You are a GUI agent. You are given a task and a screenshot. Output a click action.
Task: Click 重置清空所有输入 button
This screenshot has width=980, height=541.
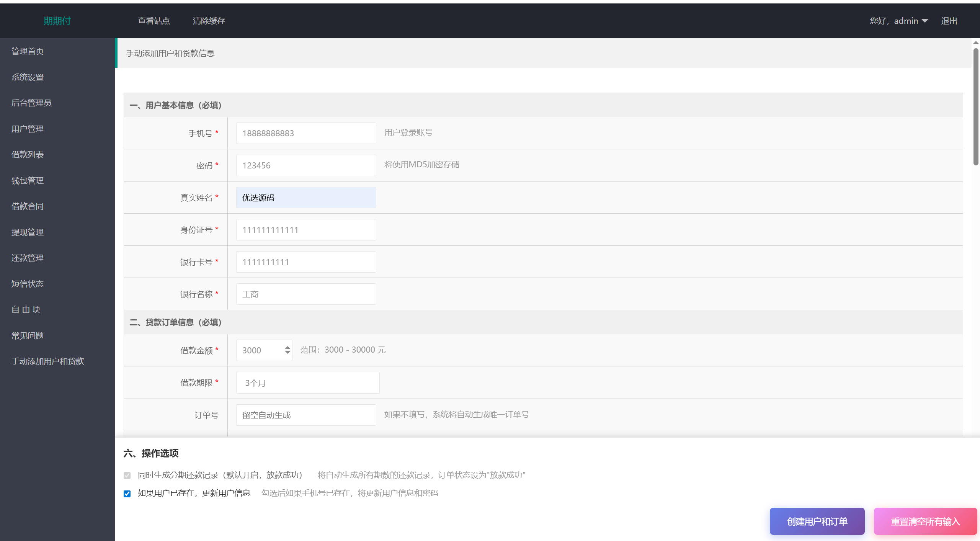coord(925,521)
